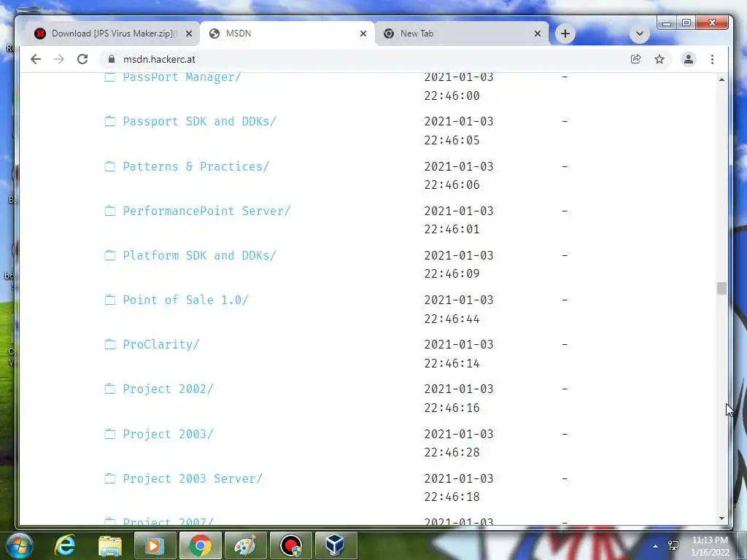Open PerformancePoint Server/ folder
Viewport: 747px width, 560px height.
(206, 211)
